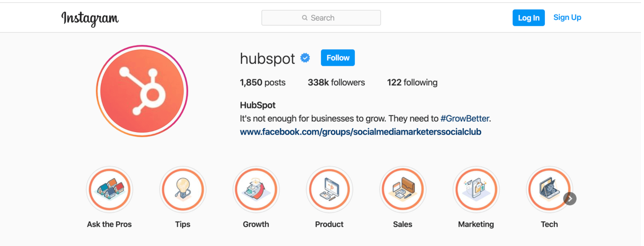
Task: View the 338k followers list
Action: (x=336, y=82)
